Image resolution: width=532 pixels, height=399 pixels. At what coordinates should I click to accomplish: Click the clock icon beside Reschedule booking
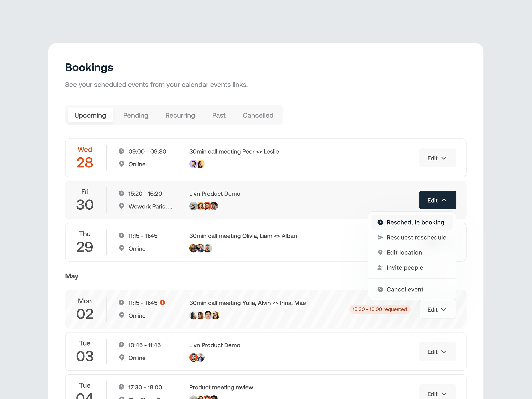click(x=380, y=222)
